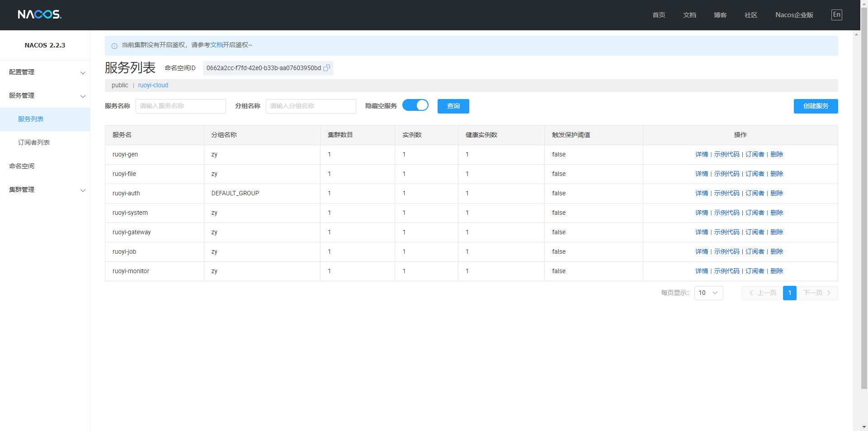Click the namespace ID value text
This screenshot has height=431, width=868.
pos(264,68)
